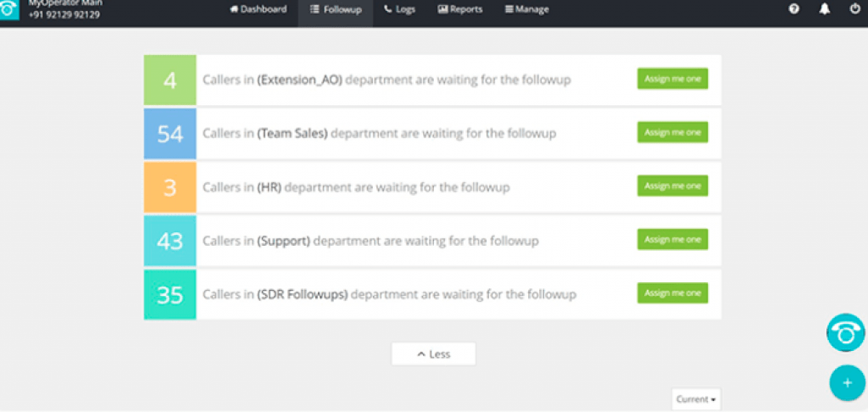
Task: Click the power logout icon
Action: coord(855,8)
